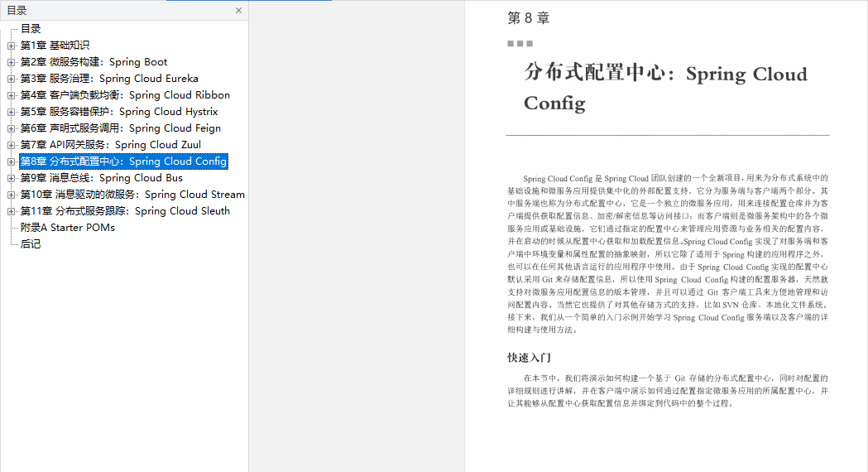Jump to 第7章 API网关服务: Spring Cloud Zuul
868x472 pixels.
pos(111,145)
